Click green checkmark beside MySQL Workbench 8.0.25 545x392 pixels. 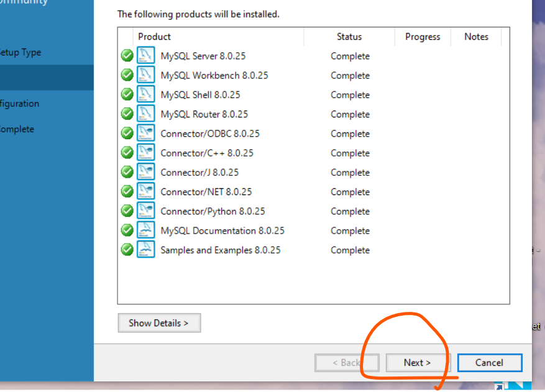127,75
